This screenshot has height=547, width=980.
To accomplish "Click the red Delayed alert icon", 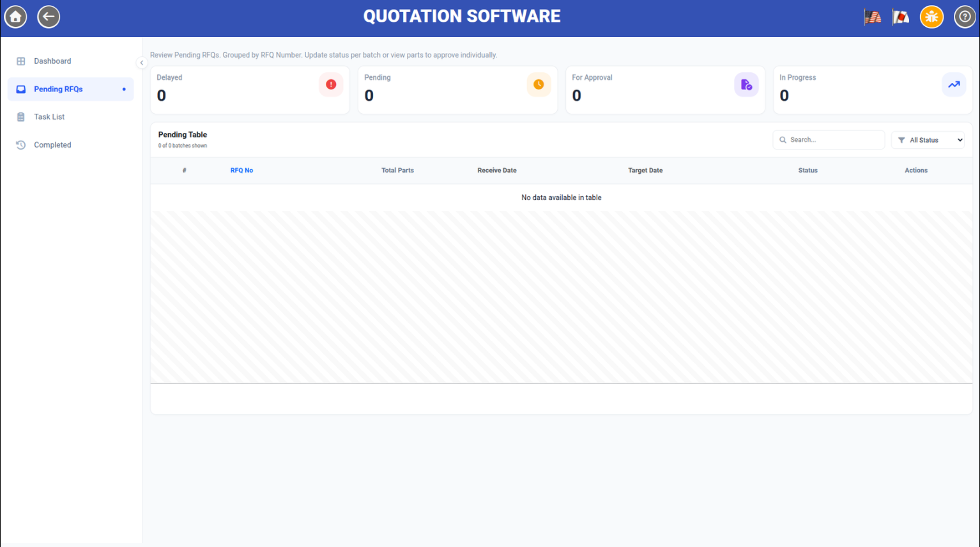I will coord(331,84).
